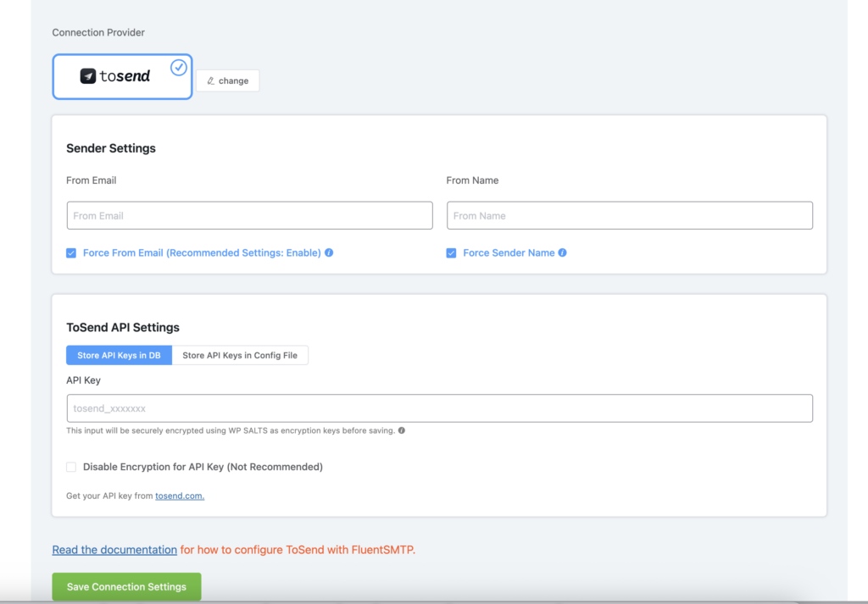Click the change button to switch providers

(227, 80)
